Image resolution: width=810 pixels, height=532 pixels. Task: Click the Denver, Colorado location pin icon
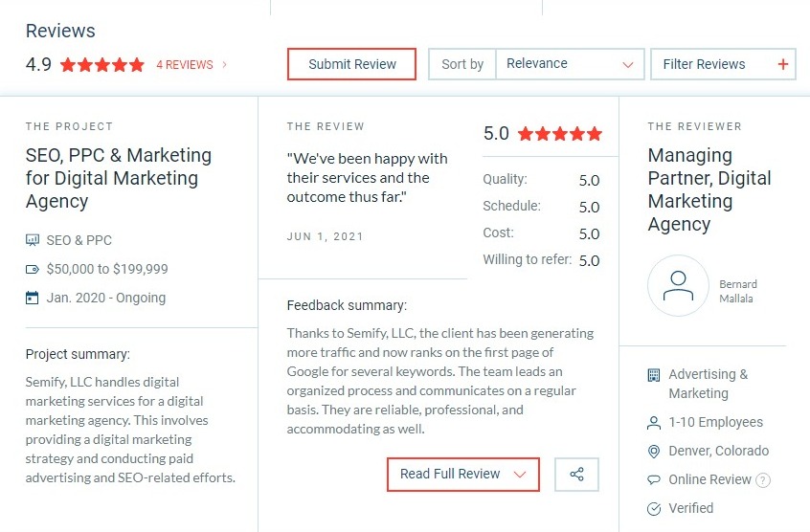pyautogui.click(x=654, y=452)
